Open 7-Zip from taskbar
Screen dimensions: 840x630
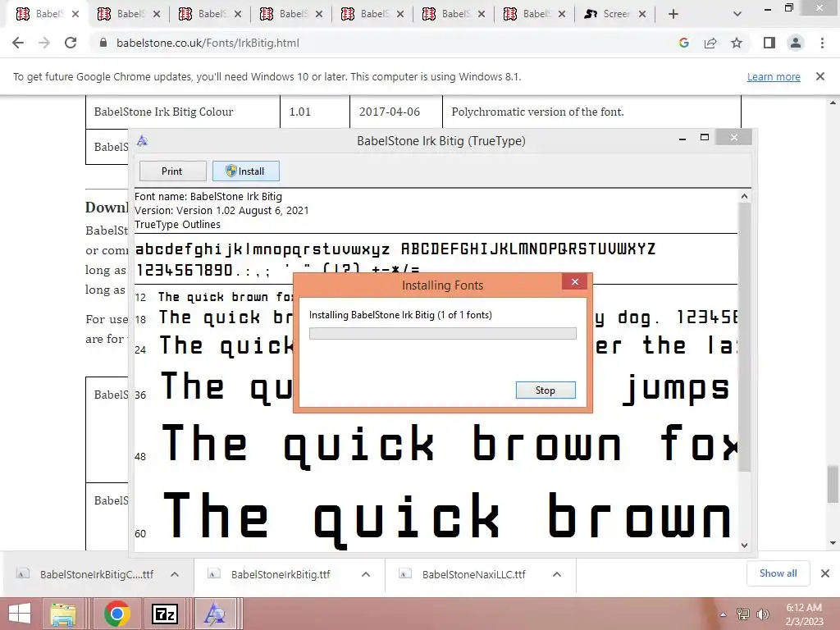click(164, 614)
